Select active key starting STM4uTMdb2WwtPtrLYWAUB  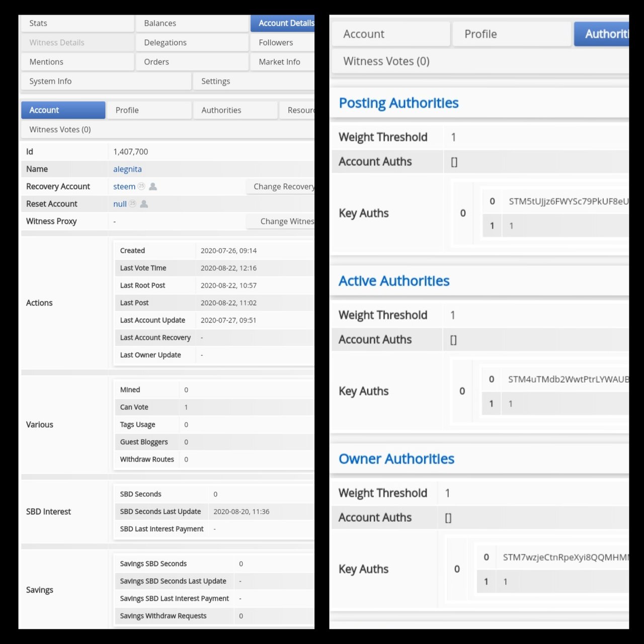pos(568,379)
